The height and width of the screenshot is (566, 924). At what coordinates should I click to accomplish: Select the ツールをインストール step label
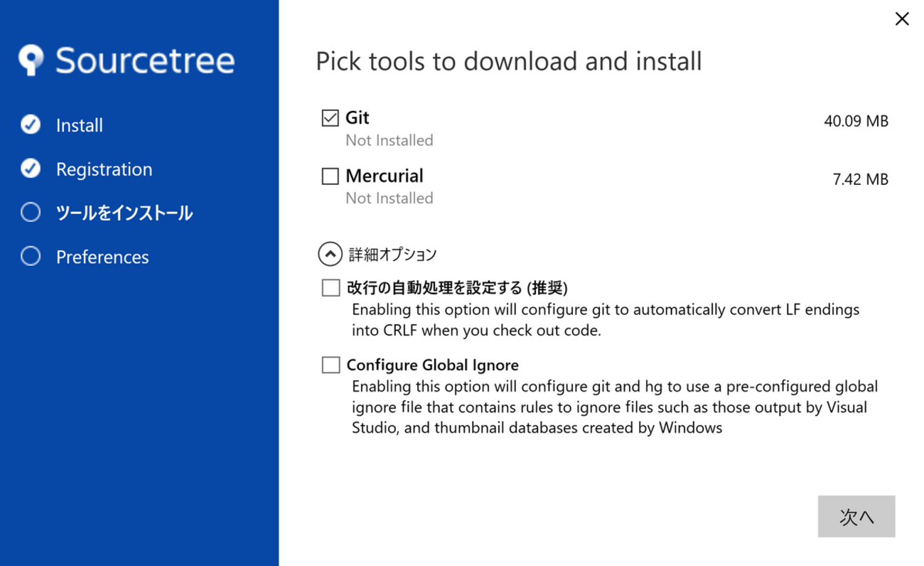click(x=124, y=213)
